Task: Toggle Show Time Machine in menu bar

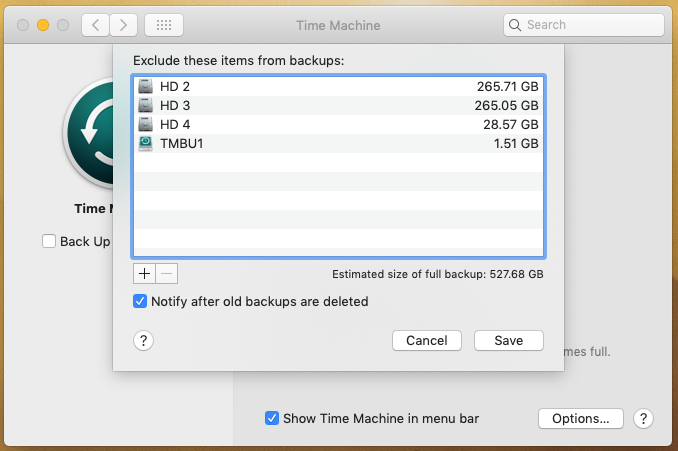Action: pyautogui.click(x=272, y=418)
